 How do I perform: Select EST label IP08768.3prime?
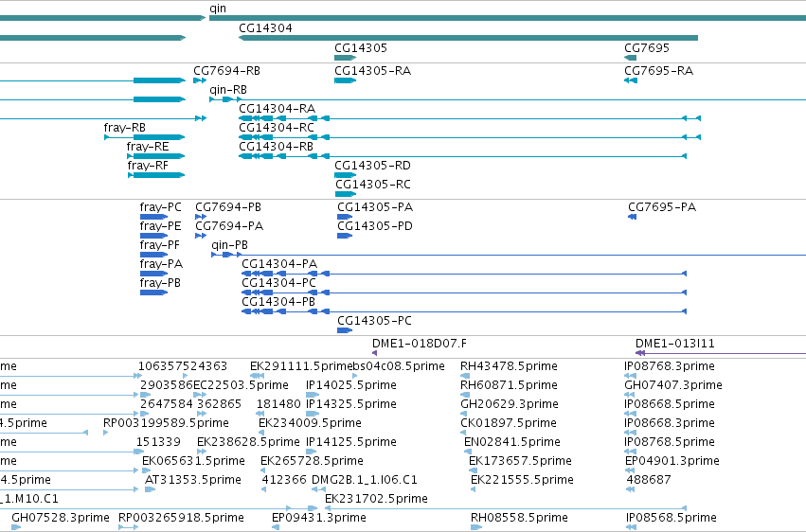[670, 366]
